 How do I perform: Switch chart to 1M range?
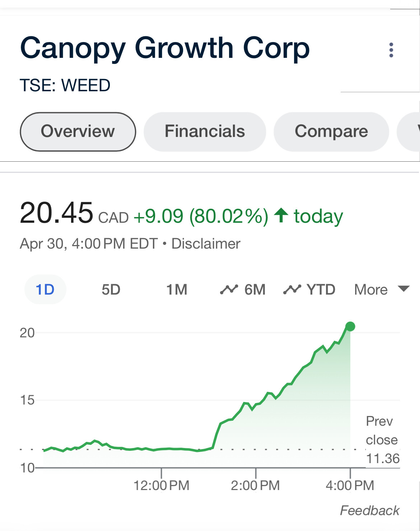coord(177,290)
